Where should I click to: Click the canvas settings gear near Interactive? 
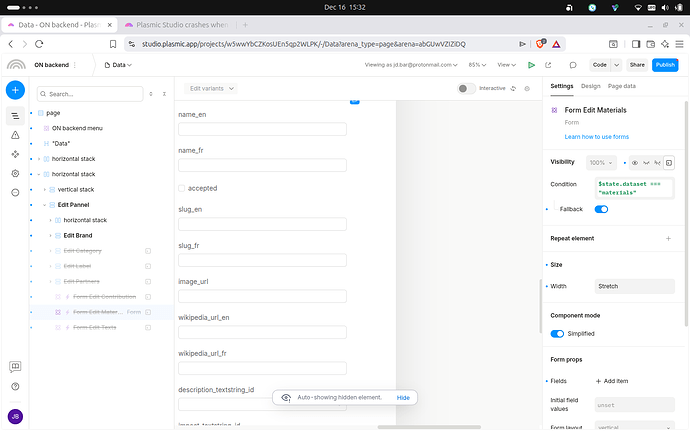click(527, 88)
